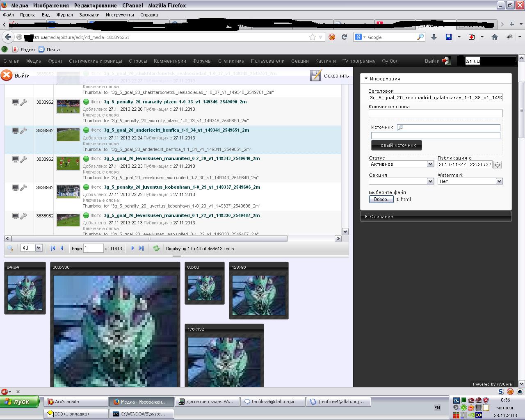
Task: Click wrench icon for anderlecht_benfica row
Action: tap(23, 131)
